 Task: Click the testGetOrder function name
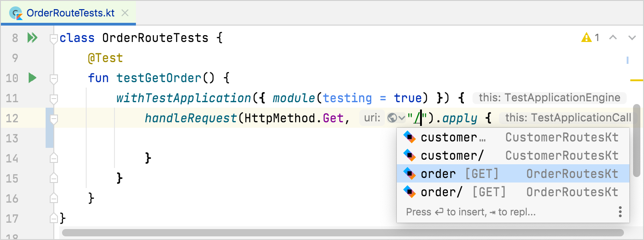tap(159, 78)
